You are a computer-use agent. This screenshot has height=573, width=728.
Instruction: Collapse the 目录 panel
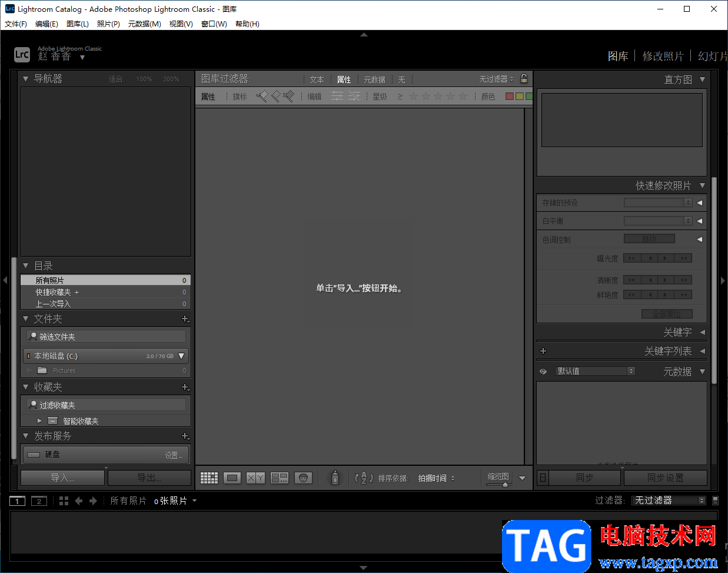[25, 266]
